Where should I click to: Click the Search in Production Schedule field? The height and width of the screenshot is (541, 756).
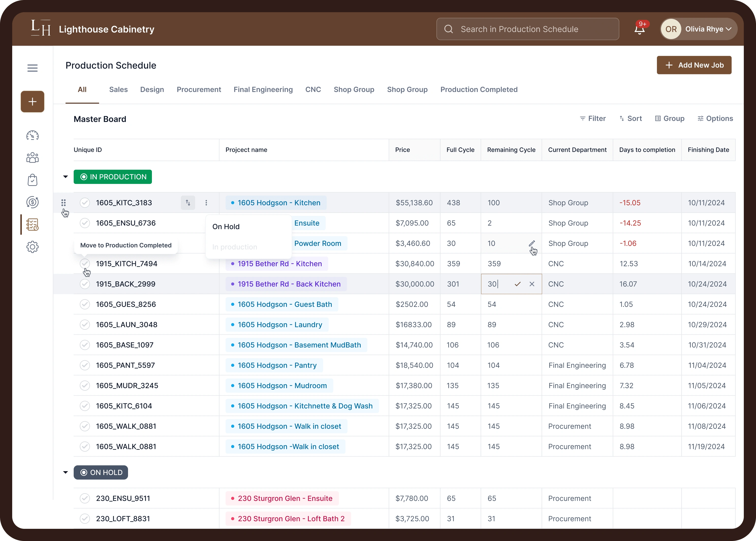[528, 29]
